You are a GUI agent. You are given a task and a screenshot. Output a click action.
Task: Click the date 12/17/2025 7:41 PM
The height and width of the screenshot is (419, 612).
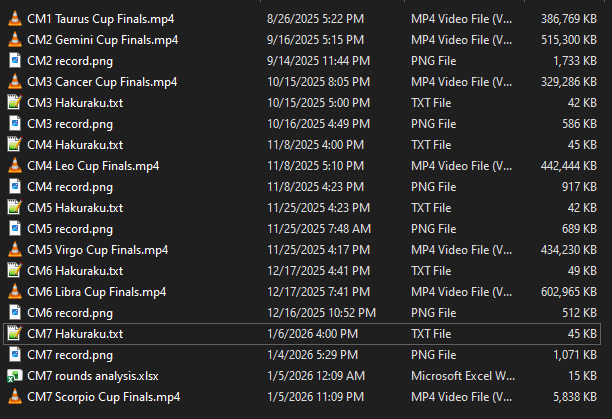click(318, 292)
